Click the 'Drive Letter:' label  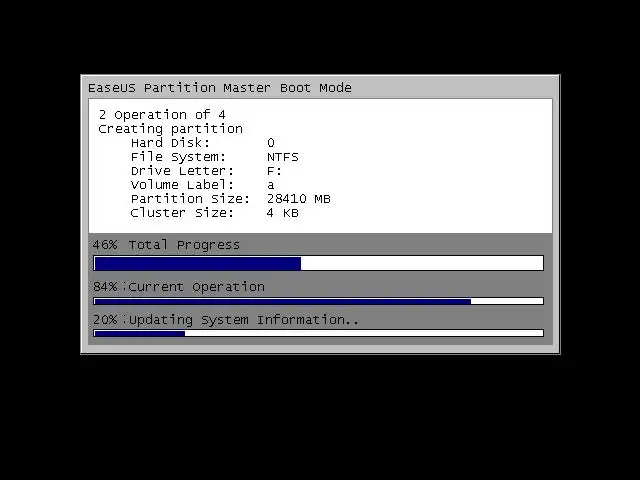pos(182,171)
